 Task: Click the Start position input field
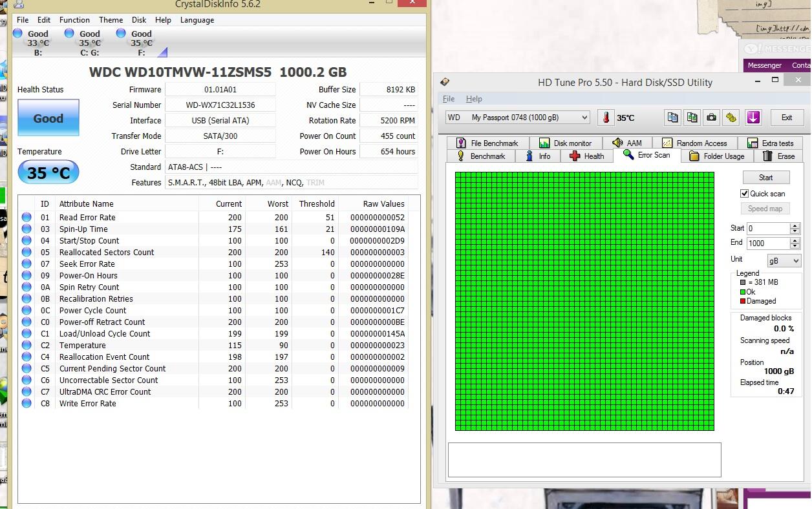point(768,229)
